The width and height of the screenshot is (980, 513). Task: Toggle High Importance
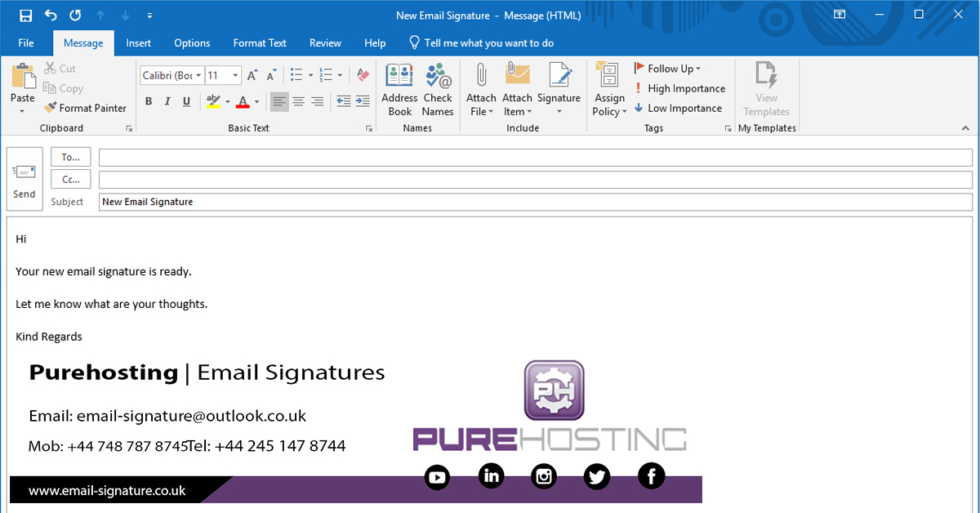[679, 88]
